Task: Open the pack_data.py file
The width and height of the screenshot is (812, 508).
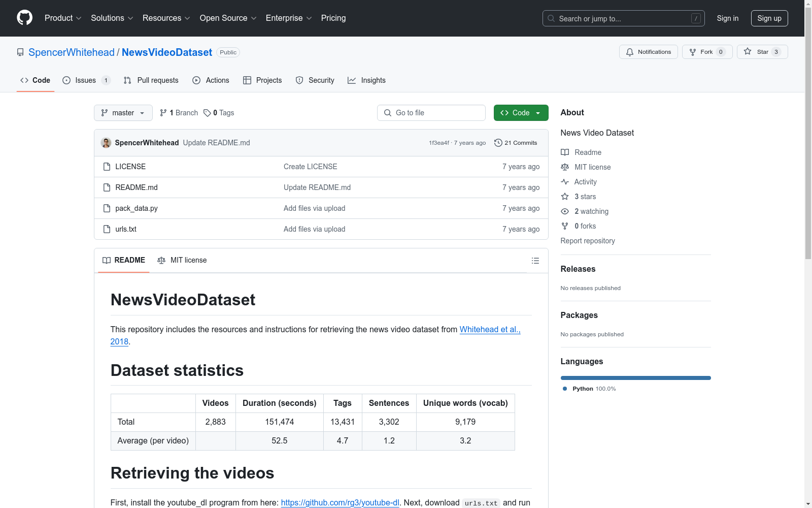Action: (137, 208)
